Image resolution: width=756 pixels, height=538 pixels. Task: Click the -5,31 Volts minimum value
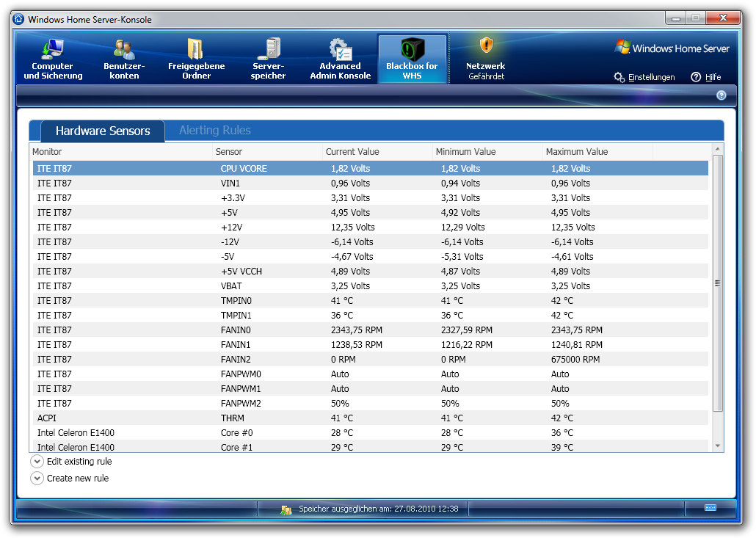point(462,256)
